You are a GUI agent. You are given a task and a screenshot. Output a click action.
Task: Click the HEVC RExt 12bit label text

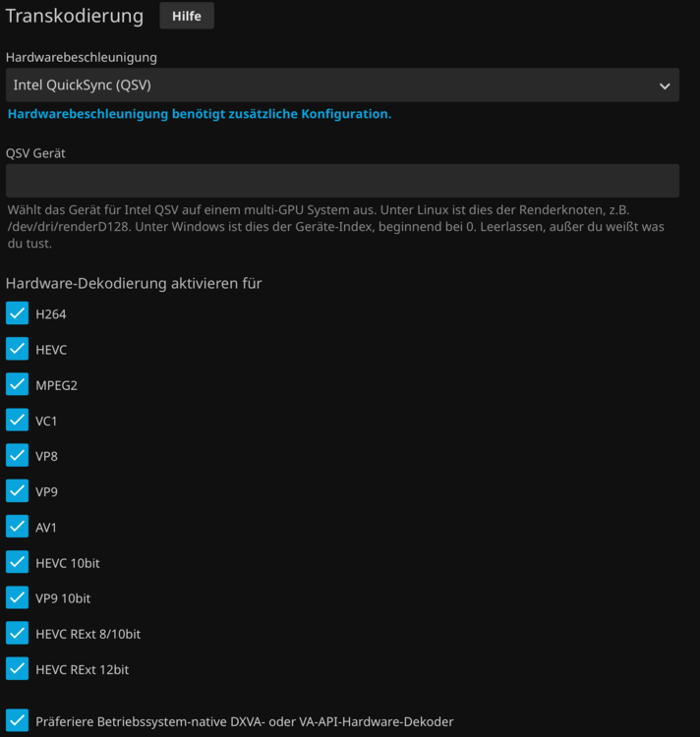tap(83, 669)
